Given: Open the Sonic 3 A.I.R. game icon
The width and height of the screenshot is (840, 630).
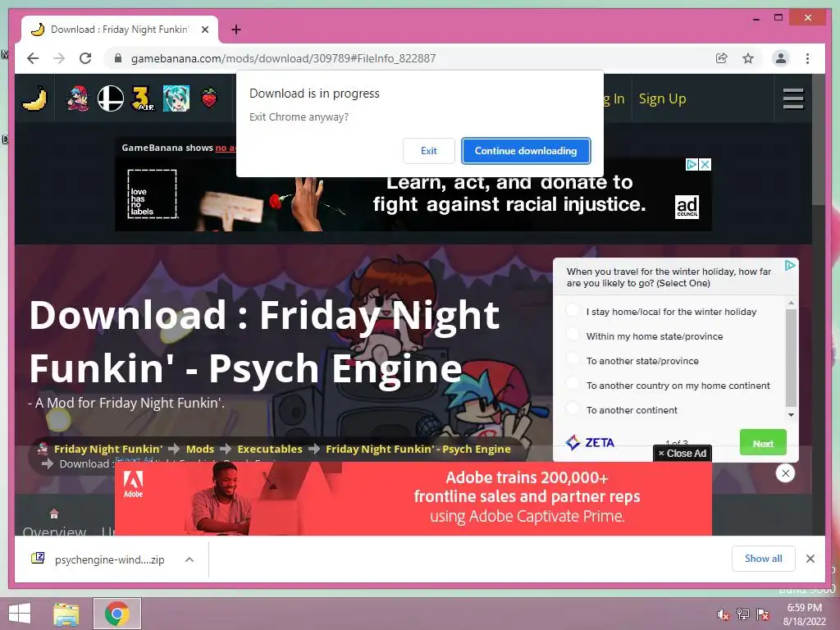Looking at the screenshot, I should [x=143, y=98].
